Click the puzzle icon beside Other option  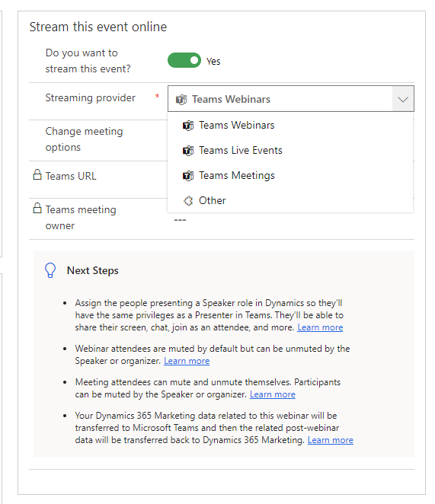(188, 201)
